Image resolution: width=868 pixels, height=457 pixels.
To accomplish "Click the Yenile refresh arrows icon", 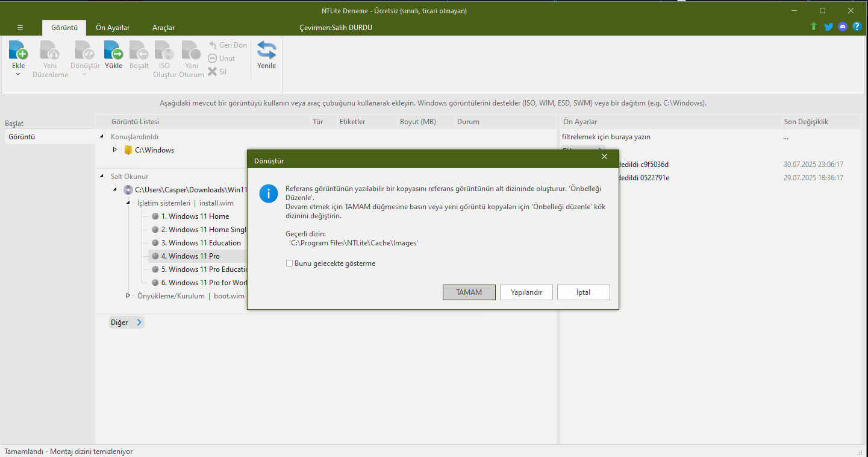I will (x=267, y=50).
